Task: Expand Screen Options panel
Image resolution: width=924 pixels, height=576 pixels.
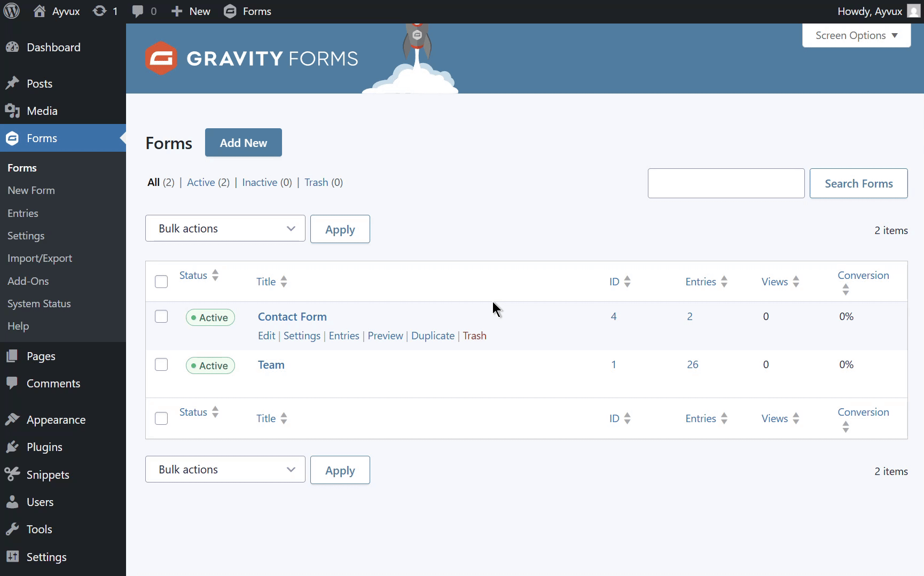Action: [856, 35]
